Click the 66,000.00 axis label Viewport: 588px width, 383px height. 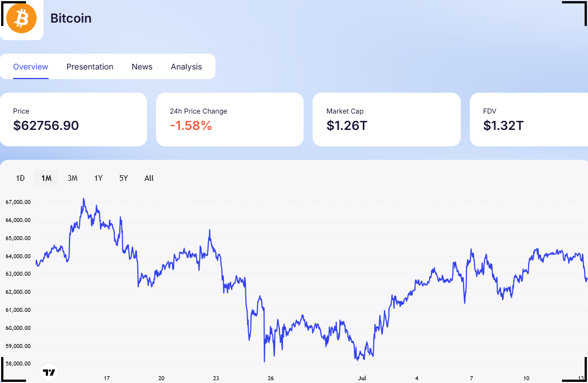pyautogui.click(x=18, y=220)
